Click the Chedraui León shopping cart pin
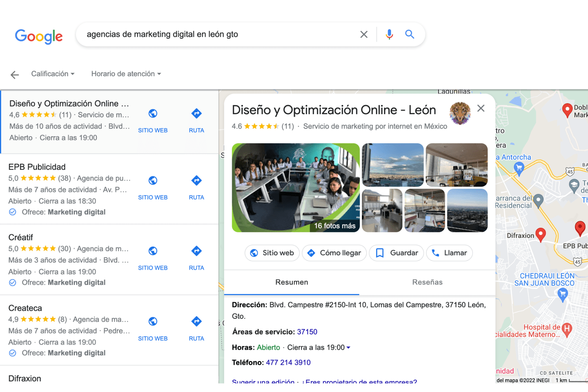Viewport: 588px width, 392px height. coord(562,295)
